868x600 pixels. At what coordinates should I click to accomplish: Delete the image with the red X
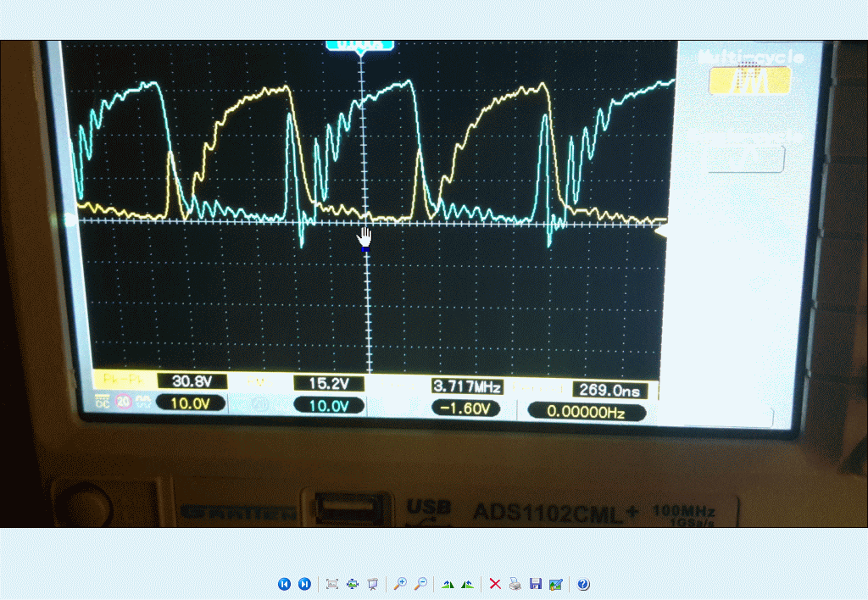[x=495, y=584]
